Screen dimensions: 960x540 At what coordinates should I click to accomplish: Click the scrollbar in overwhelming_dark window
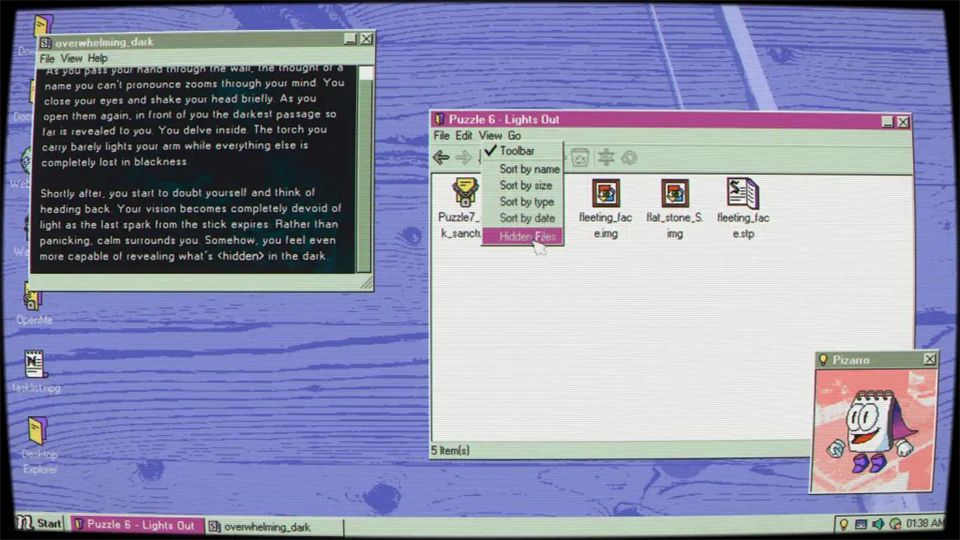[x=365, y=168]
